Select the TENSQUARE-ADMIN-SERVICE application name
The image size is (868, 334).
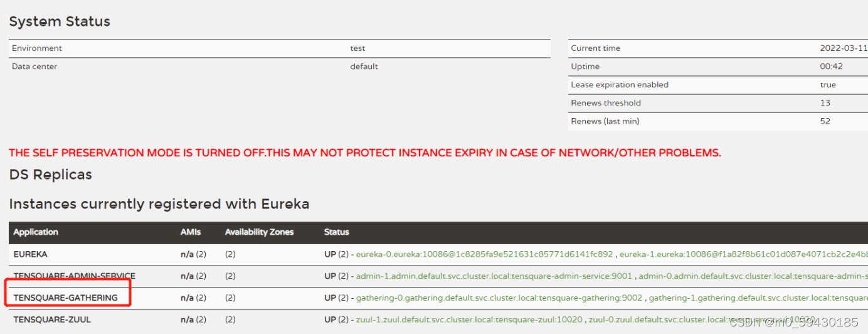pyautogui.click(x=74, y=276)
